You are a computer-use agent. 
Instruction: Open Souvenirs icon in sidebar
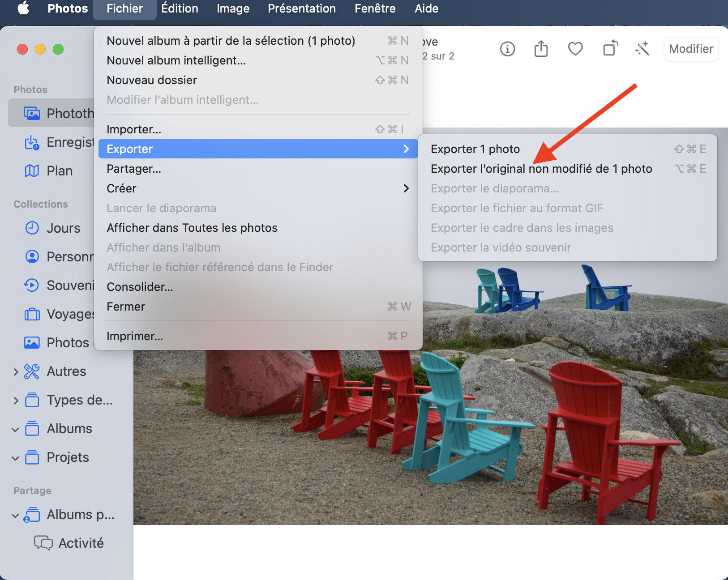[32, 286]
